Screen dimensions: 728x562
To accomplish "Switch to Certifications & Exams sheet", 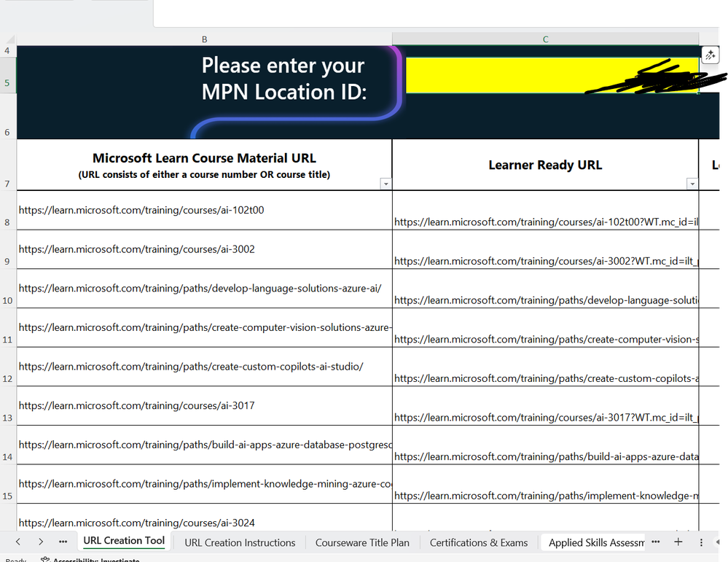I will click(x=479, y=542).
